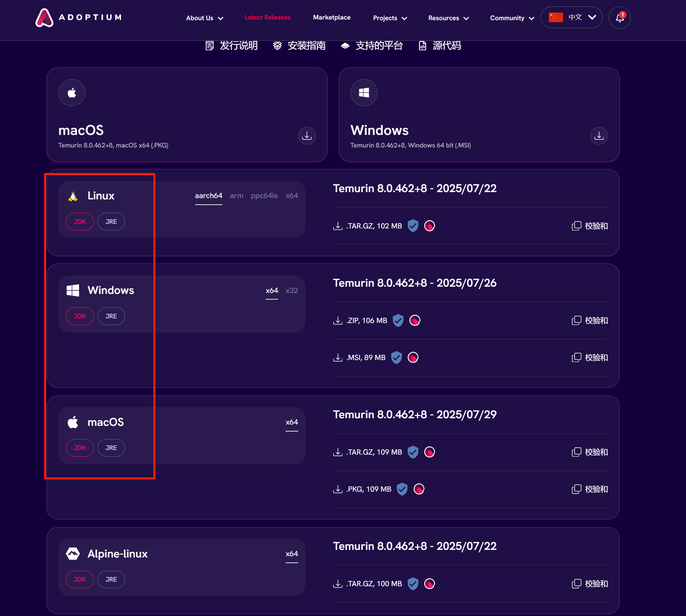686x616 pixels.
Task: Click download icon for macOS .PKG 109 MB
Action: [x=338, y=489]
